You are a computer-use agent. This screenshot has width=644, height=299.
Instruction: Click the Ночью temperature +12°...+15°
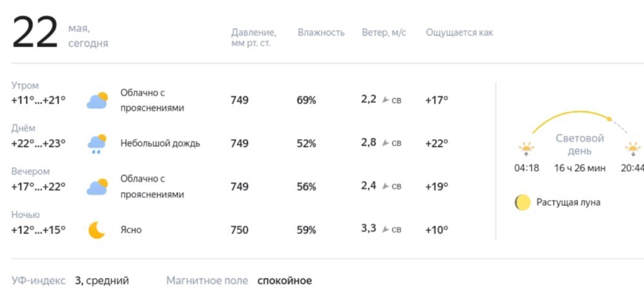[x=39, y=229]
